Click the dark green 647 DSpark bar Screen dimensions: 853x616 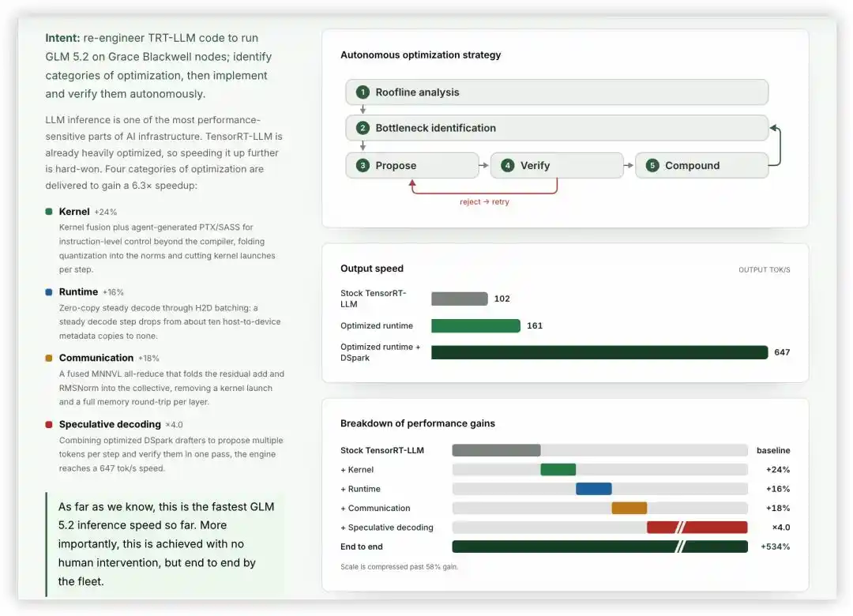599,353
